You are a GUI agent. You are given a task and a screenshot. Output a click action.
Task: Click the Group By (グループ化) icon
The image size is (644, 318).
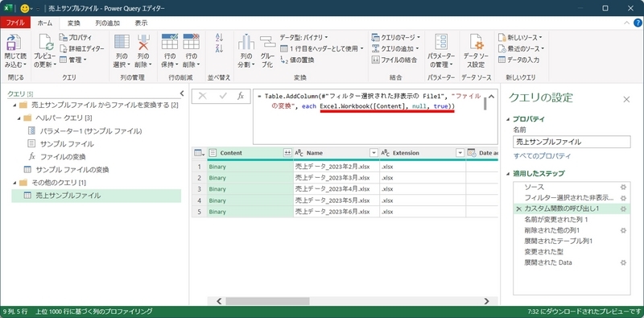[x=267, y=43]
